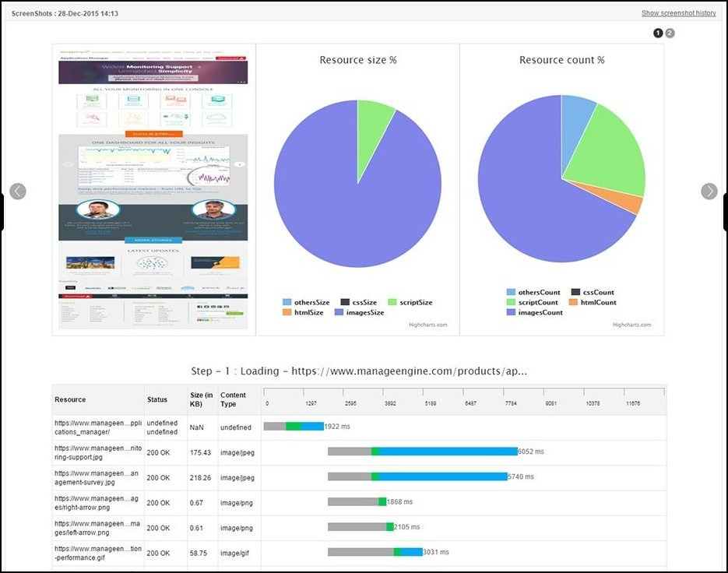Toggle imagesCount legend item
Image resolution: width=728 pixels, height=573 pixels.
[534, 312]
